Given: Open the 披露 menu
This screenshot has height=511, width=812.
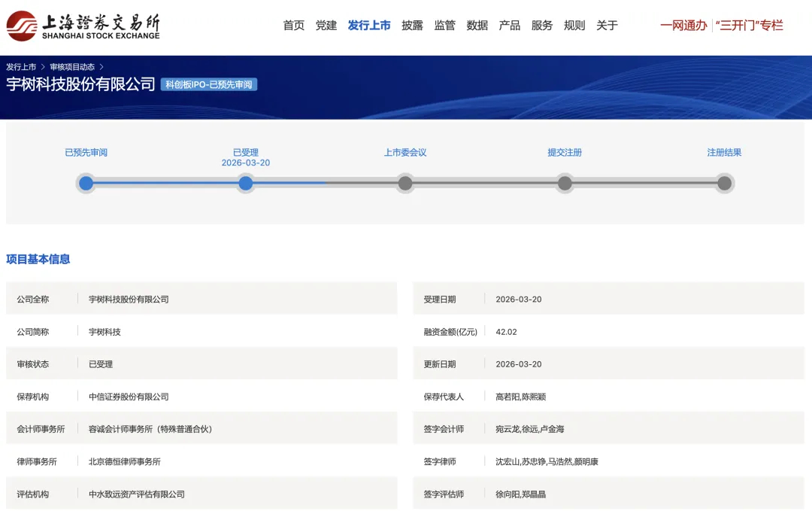Looking at the screenshot, I should coord(412,24).
